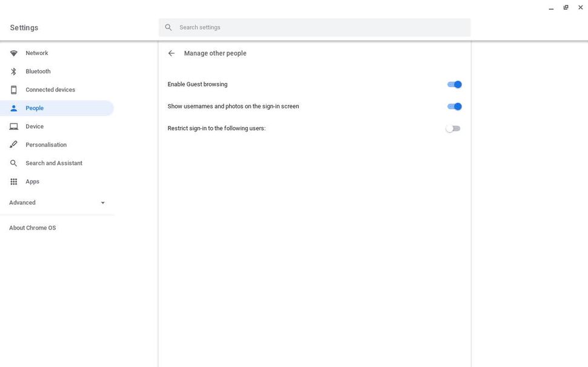
Task: Open Device settings via the laptop icon
Action: (13, 126)
